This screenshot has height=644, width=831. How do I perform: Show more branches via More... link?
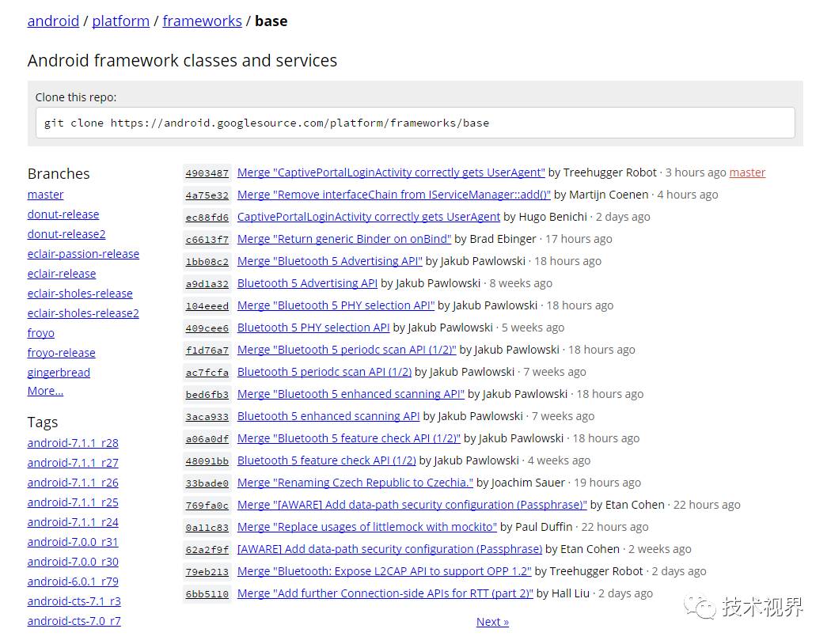tap(45, 391)
